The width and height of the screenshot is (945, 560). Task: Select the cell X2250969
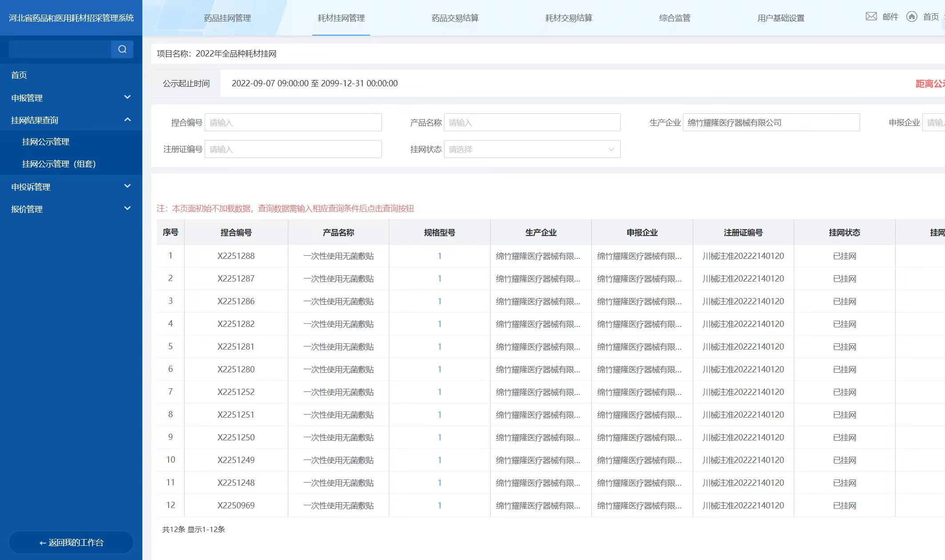click(236, 505)
